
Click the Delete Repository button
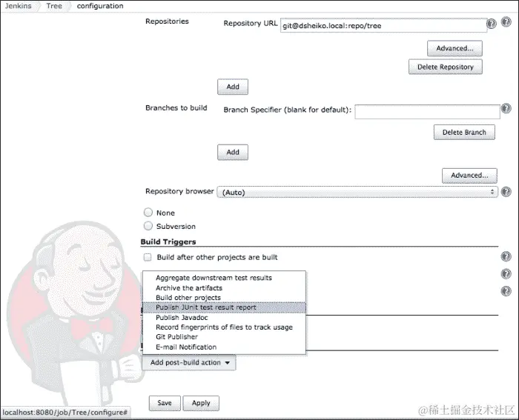(445, 67)
